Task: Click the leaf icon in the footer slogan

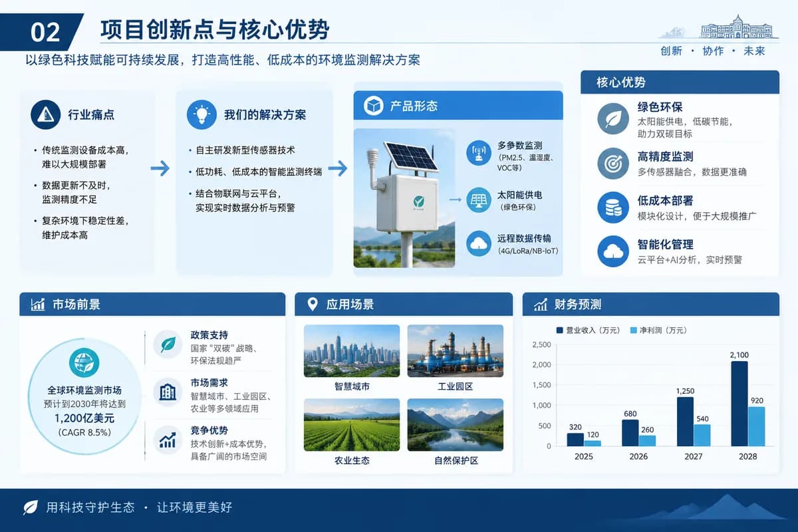Action: [31, 507]
